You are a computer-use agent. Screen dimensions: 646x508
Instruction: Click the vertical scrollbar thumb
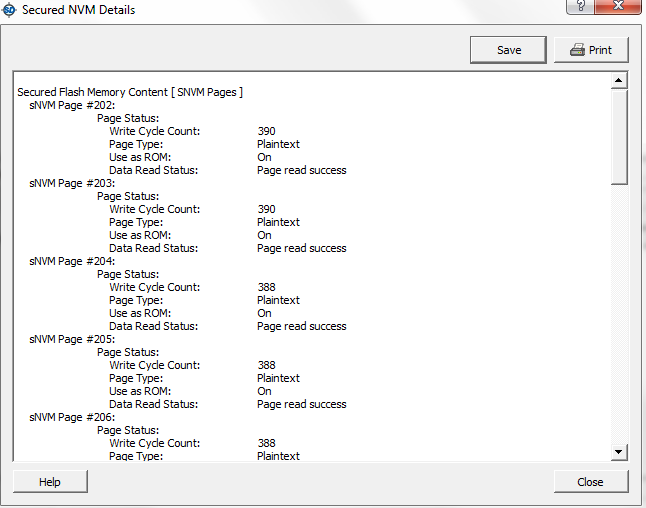click(x=618, y=135)
